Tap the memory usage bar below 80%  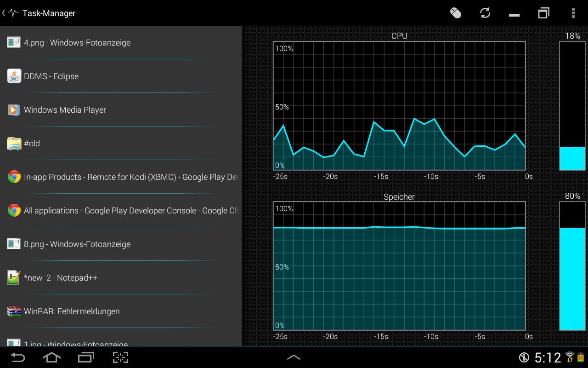pyautogui.click(x=572, y=266)
